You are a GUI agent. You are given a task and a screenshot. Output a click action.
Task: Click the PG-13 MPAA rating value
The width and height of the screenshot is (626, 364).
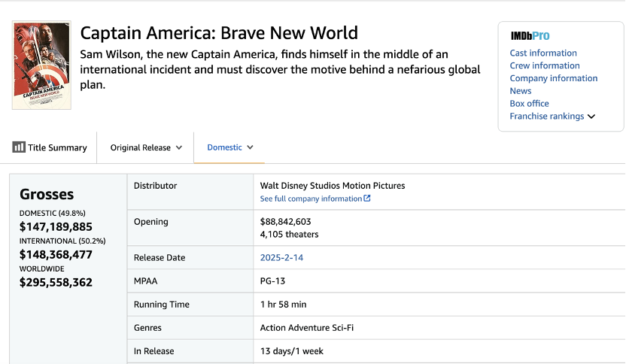272,281
